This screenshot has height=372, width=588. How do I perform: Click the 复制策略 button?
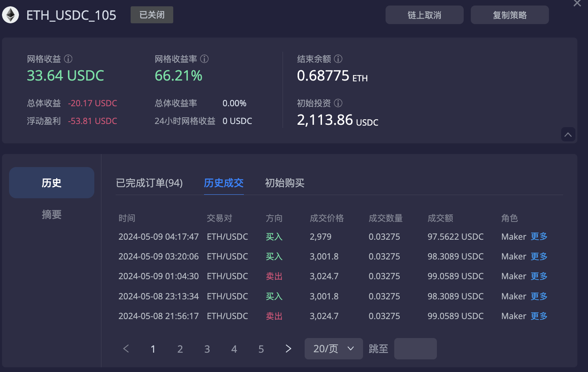tap(510, 15)
